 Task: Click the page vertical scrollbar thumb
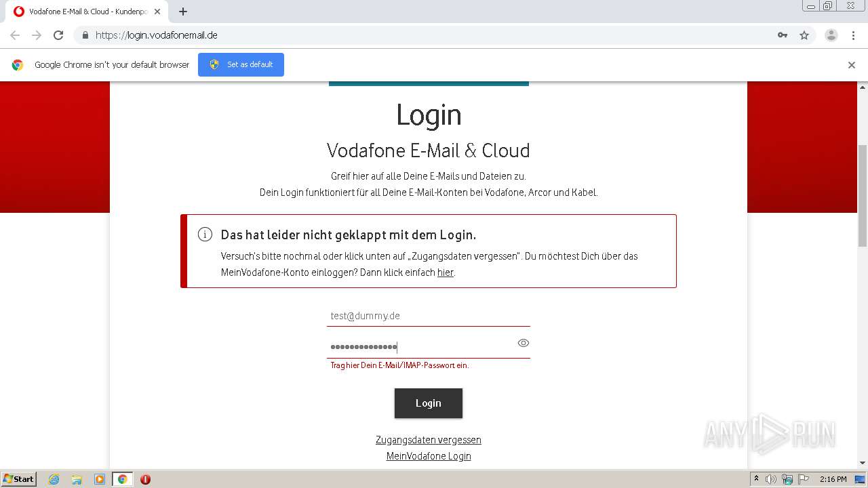[x=863, y=196]
